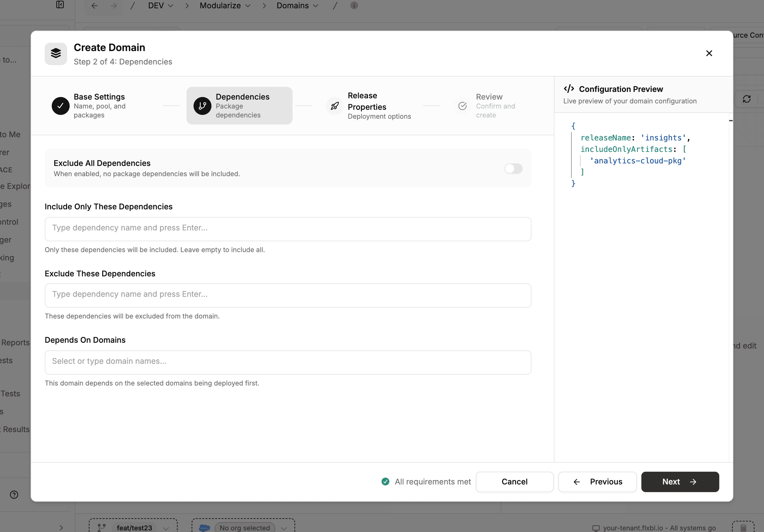Navigate forward with the right arrow
This screenshot has height=532, width=764.
pyautogui.click(x=114, y=6)
